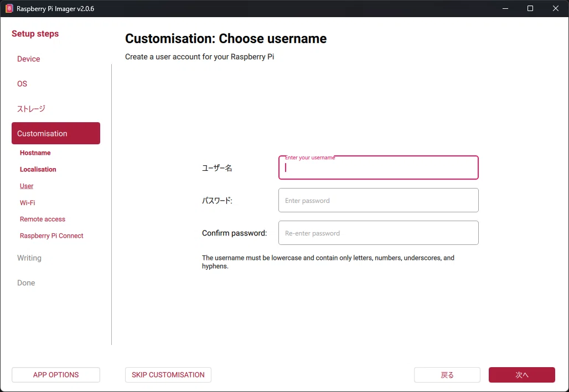Screen dimensions: 569x392
Task: Click the パスワード label
Action: [x=217, y=200]
